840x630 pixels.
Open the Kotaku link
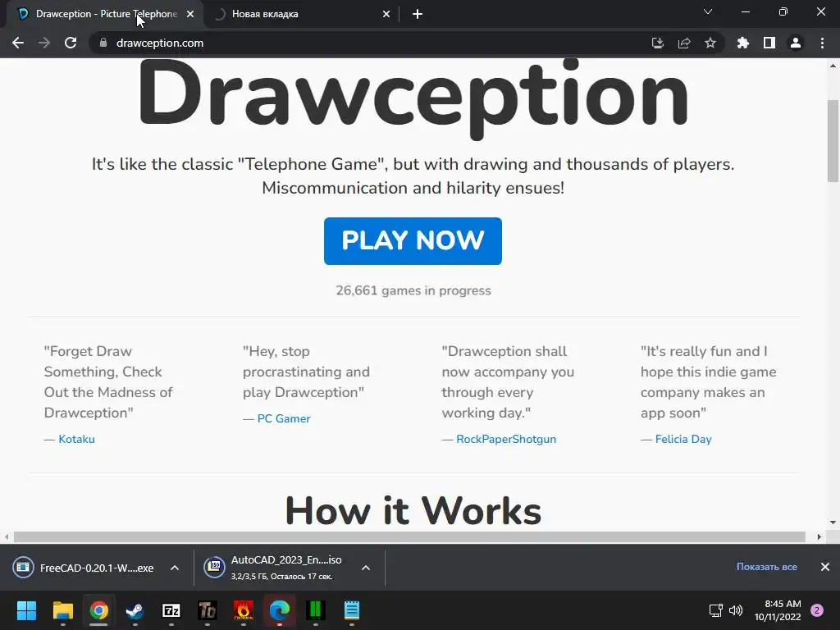tap(76, 440)
